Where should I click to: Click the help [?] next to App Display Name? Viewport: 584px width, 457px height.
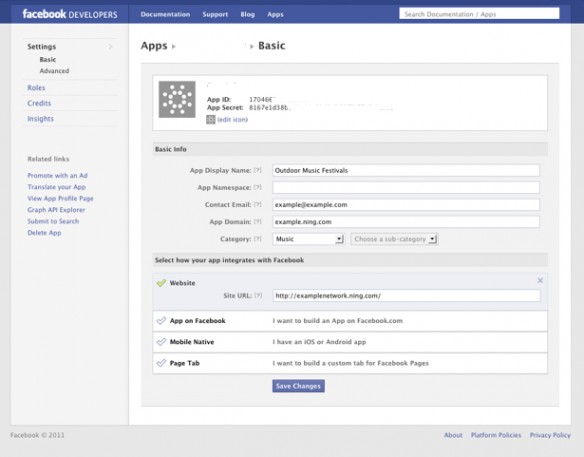point(258,170)
